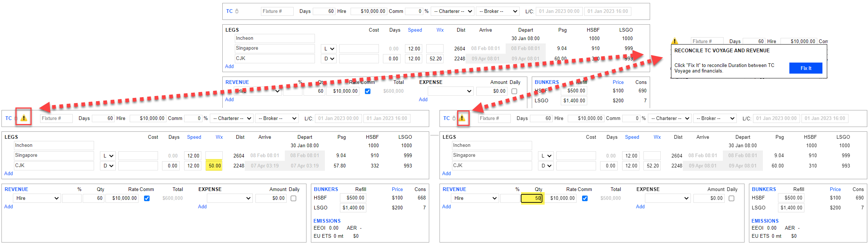Viewport: 868px width, 244px height.
Task: Click TC link in panel with Wx 50.00
Action: coord(8,118)
